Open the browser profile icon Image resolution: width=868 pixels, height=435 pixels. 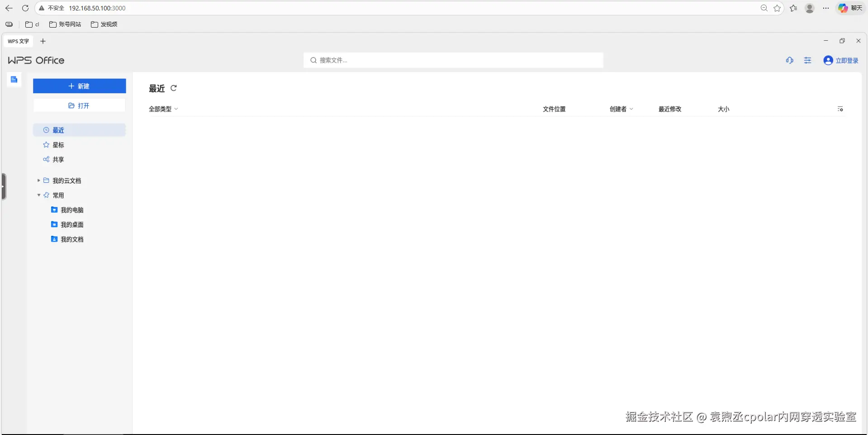pos(810,8)
